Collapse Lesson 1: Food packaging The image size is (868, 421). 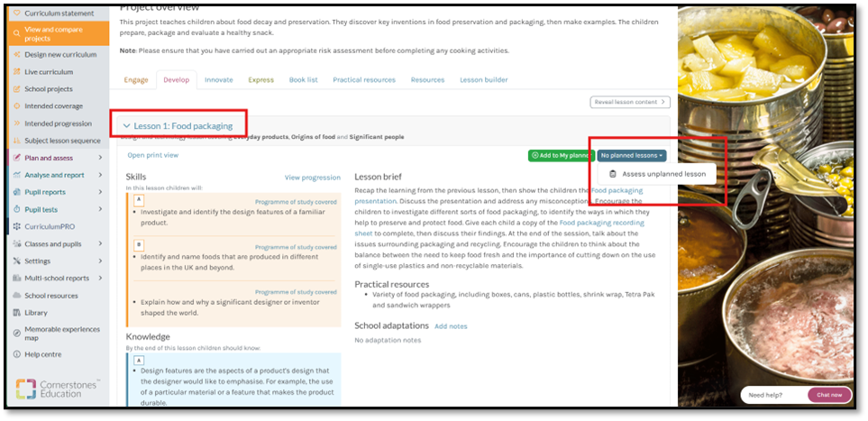pyautogui.click(x=127, y=126)
